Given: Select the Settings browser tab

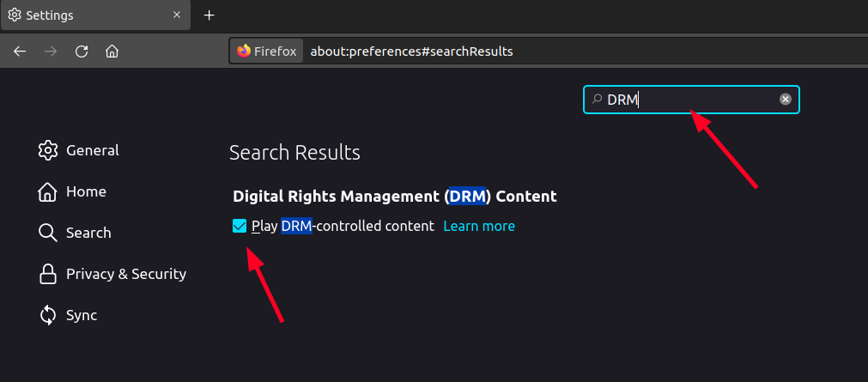Looking at the screenshot, I should [x=86, y=15].
